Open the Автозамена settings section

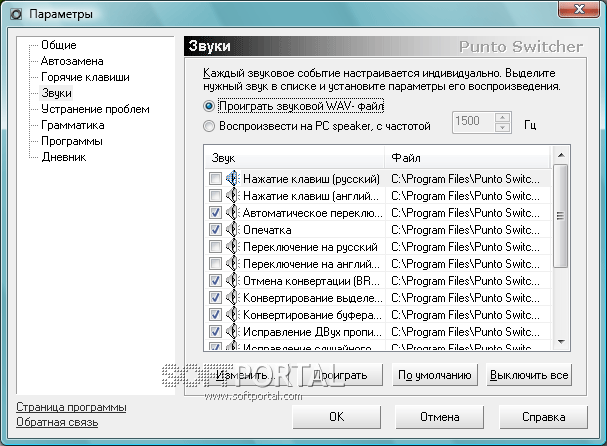click(72, 61)
